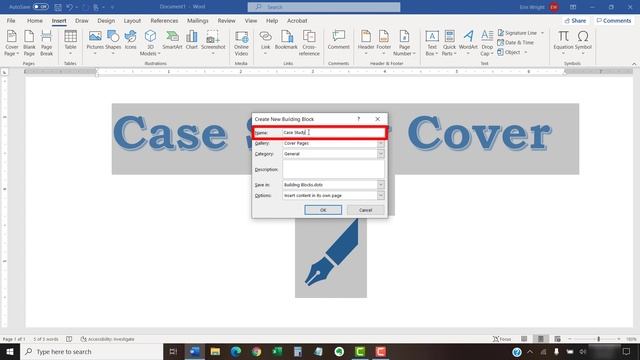Click the Share button
Image resolution: width=640 pixels, height=360 pixels.
click(x=575, y=20)
